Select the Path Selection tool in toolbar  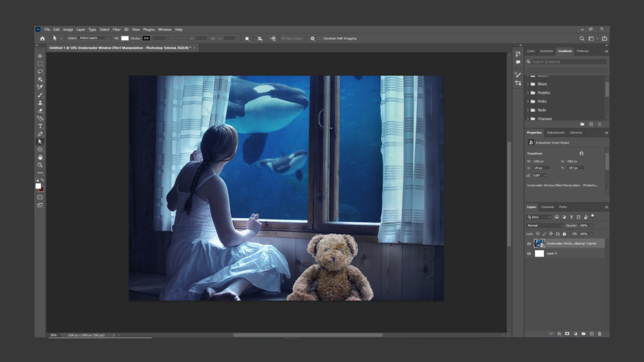pos(40,141)
